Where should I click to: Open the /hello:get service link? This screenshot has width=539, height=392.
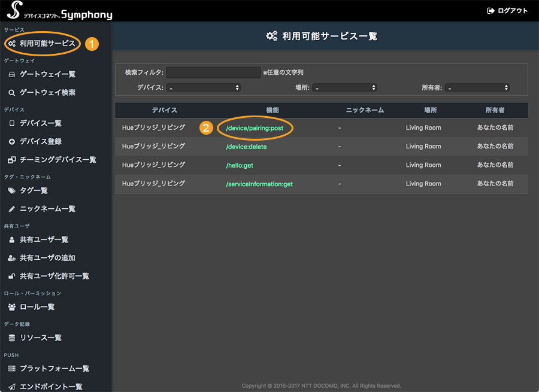(240, 165)
